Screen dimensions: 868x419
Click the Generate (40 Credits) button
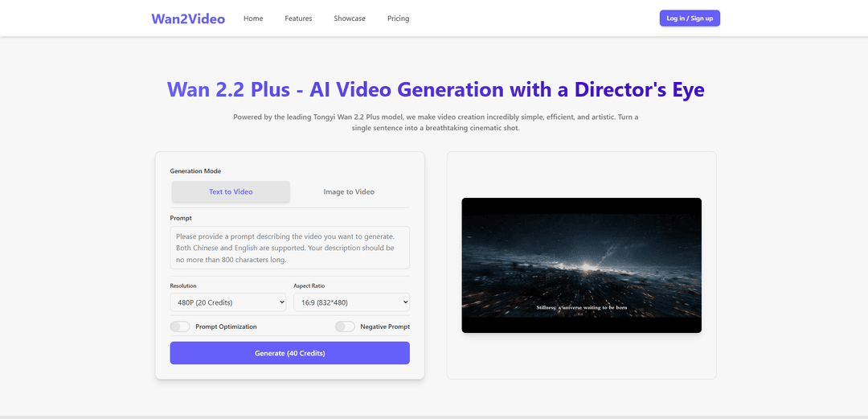(289, 353)
